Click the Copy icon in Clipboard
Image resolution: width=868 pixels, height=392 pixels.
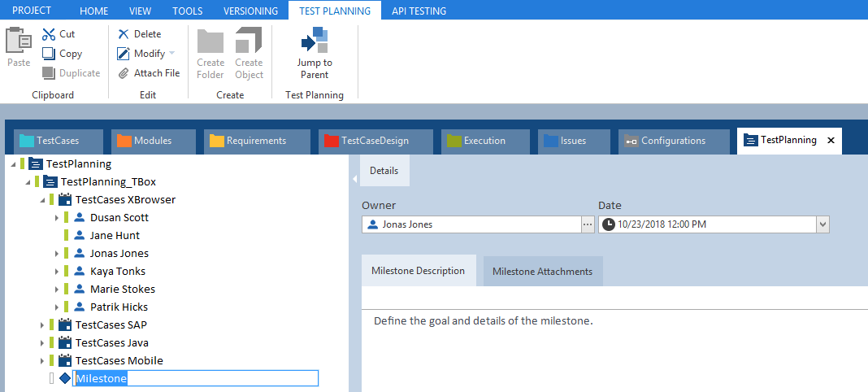click(49, 54)
